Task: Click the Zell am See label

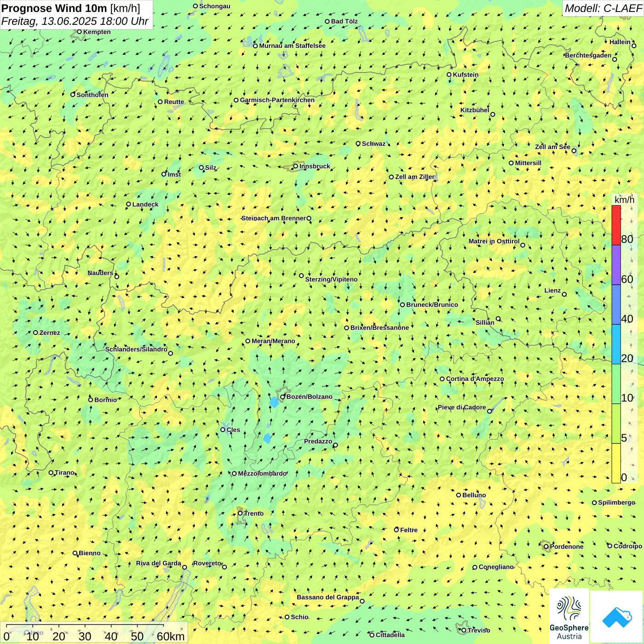Action: point(552,147)
